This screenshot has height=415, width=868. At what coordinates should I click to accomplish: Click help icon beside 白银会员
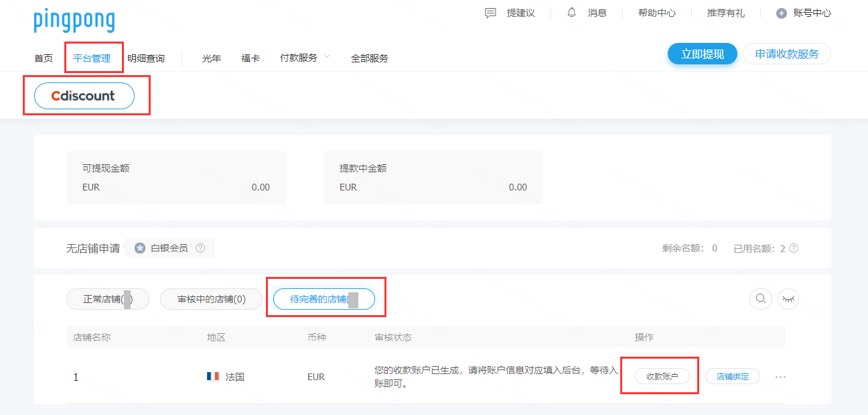click(200, 248)
